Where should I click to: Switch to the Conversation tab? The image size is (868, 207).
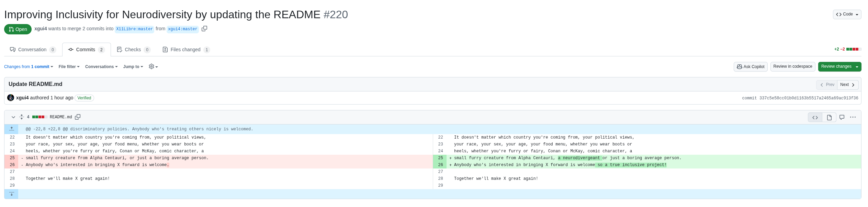[33, 50]
